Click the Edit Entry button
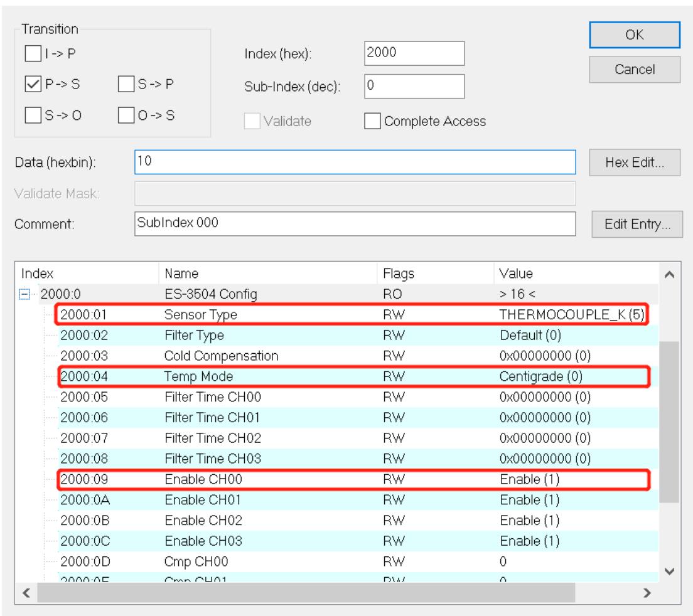Image resolution: width=693 pixels, height=616 pixels. point(637,225)
